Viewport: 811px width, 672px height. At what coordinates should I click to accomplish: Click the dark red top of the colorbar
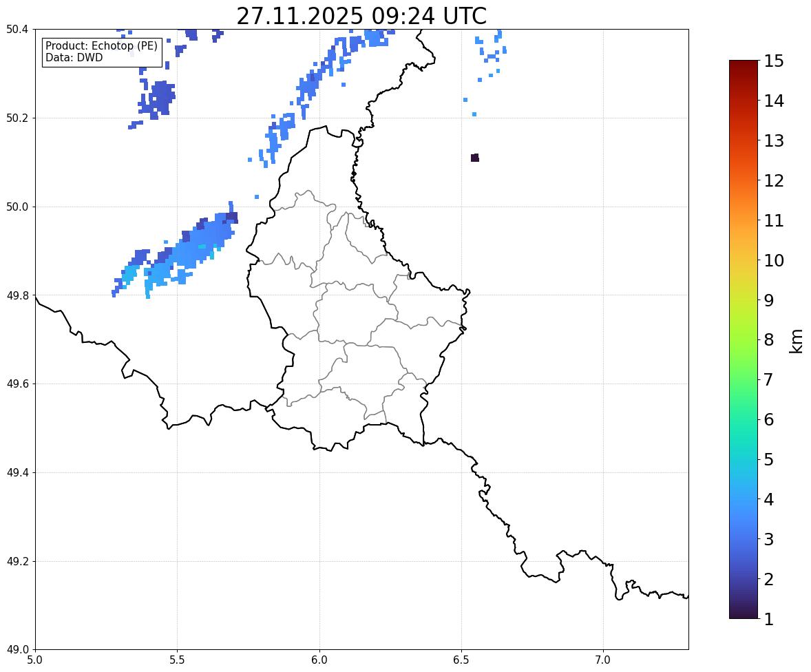tap(744, 67)
